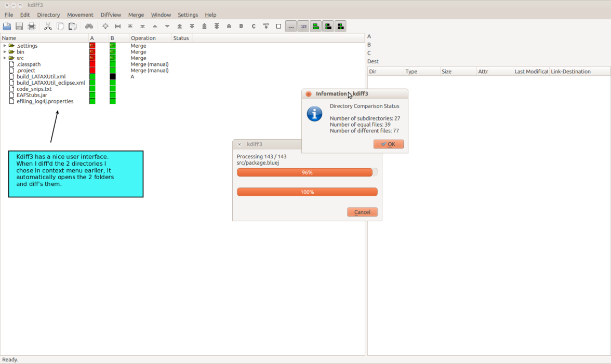The height and width of the screenshot is (364, 611).
Task: Click the Paste clipboard icon
Action: (x=73, y=26)
